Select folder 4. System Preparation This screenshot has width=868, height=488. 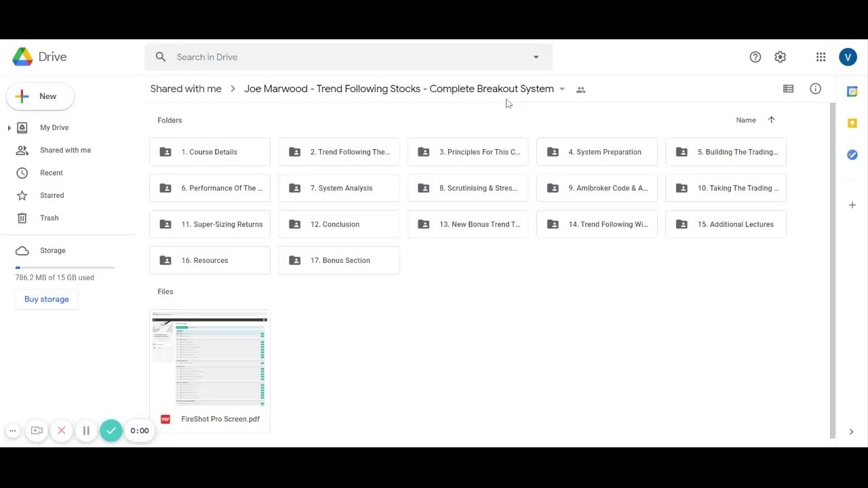[597, 152]
